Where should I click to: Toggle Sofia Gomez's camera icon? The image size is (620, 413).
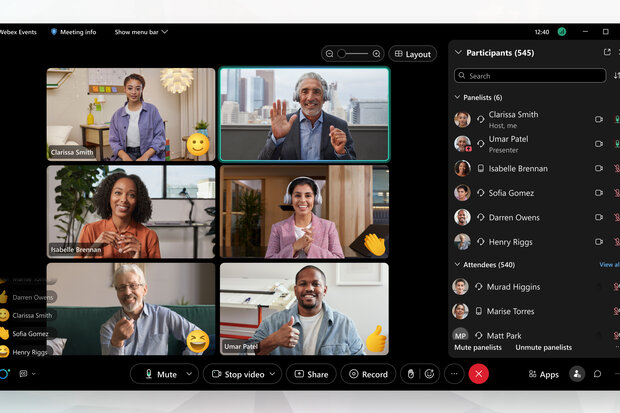coord(599,193)
